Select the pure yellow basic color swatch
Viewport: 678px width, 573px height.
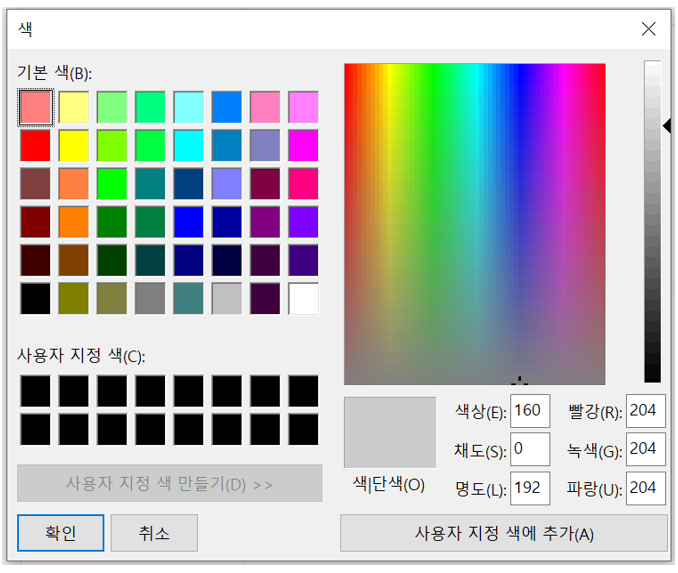click(74, 146)
